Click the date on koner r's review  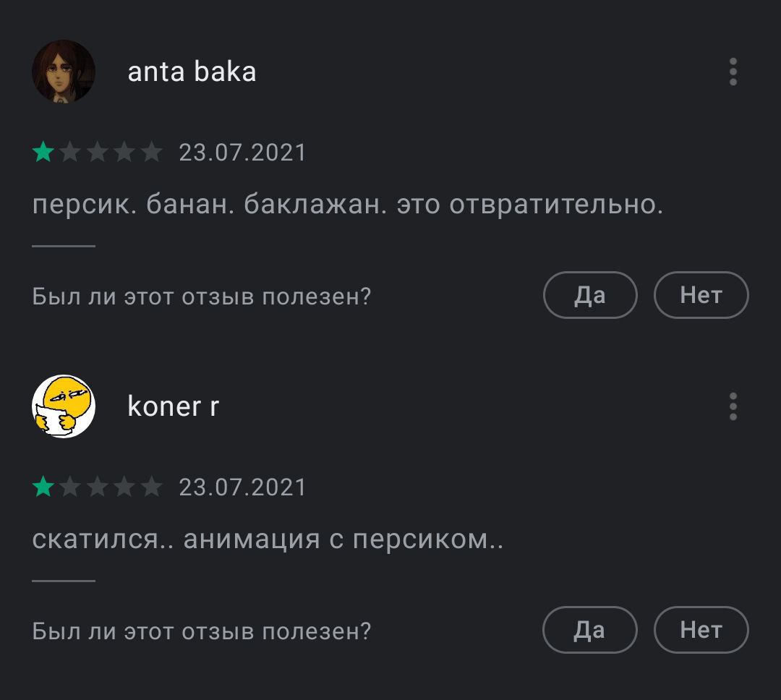click(x=243, y=487)
